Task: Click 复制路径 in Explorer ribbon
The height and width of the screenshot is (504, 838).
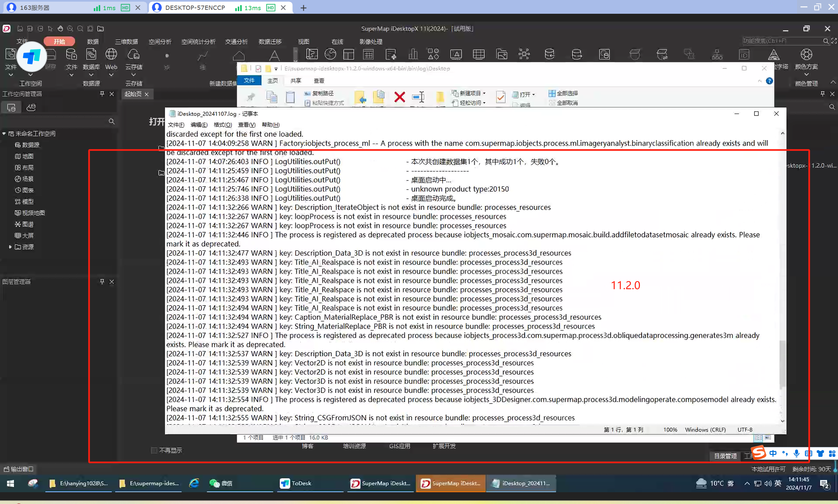Action: tap(319, 93)
